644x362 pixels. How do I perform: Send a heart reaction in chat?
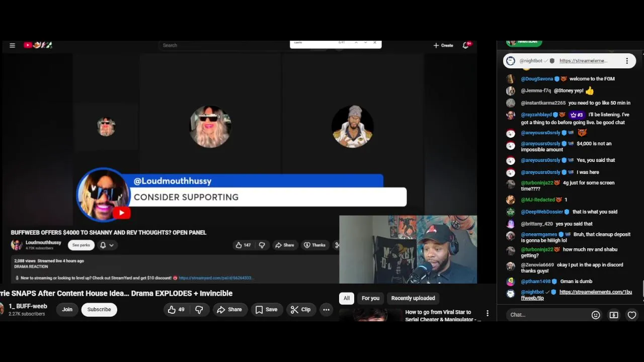(x=632, y=315)
